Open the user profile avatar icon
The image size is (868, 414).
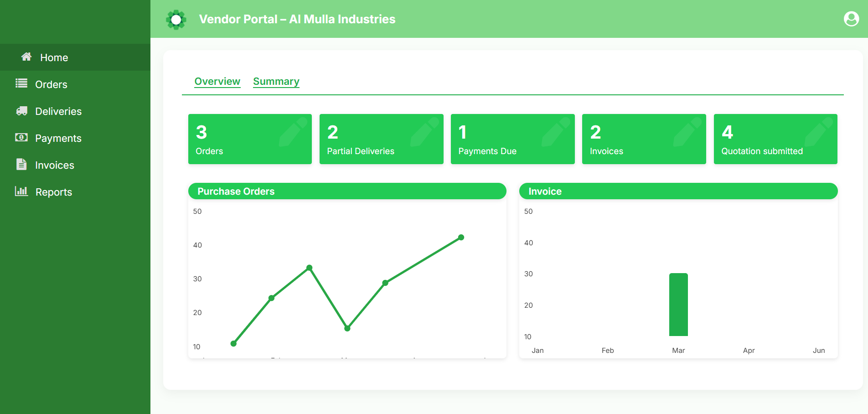851,19
